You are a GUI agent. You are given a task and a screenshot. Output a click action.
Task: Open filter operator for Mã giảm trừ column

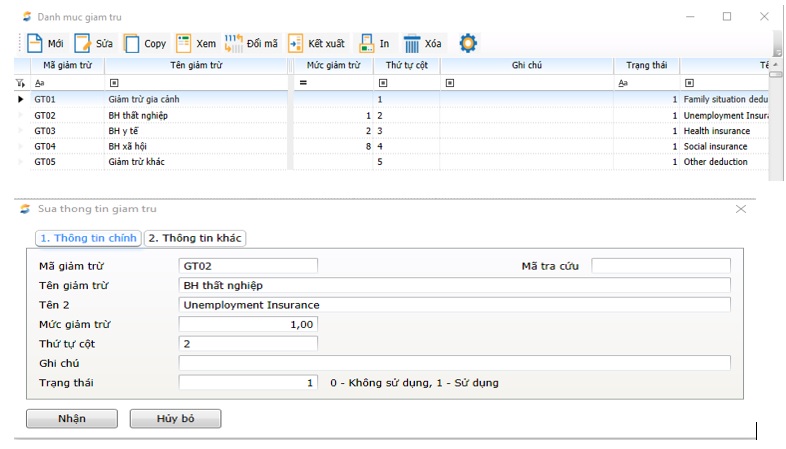coord(40,83)
